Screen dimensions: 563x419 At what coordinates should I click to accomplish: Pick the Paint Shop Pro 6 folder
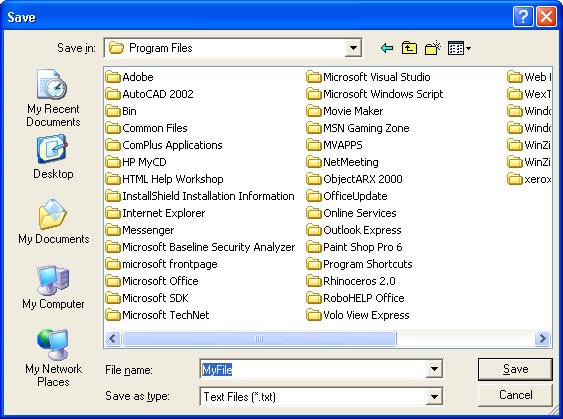tap(355, 247)
